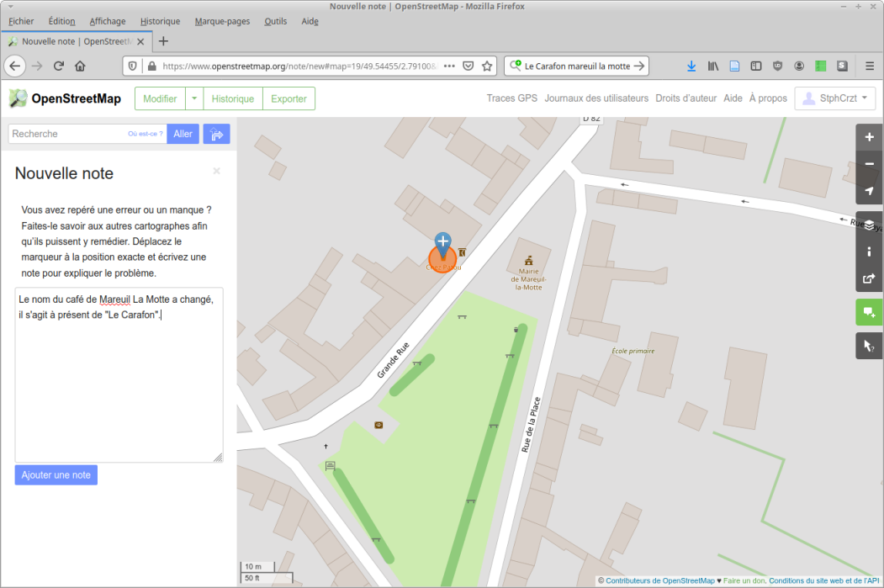Close the Nouvelle note panel

tap(216, 171)
